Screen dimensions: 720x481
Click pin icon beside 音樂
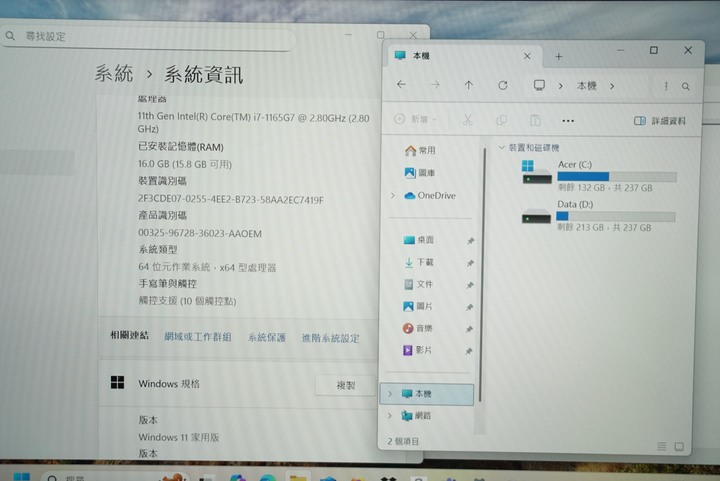coord(469,329)
